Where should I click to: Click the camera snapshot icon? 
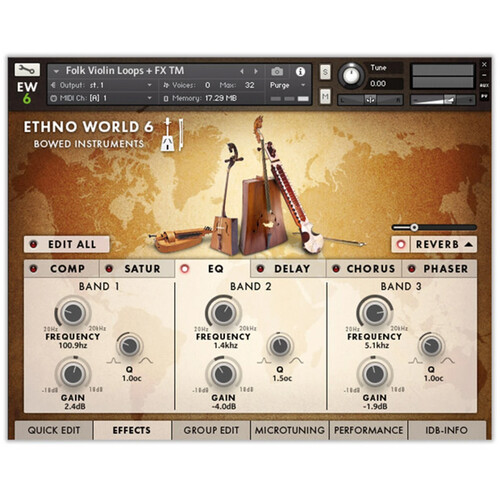tap(277, 71)
